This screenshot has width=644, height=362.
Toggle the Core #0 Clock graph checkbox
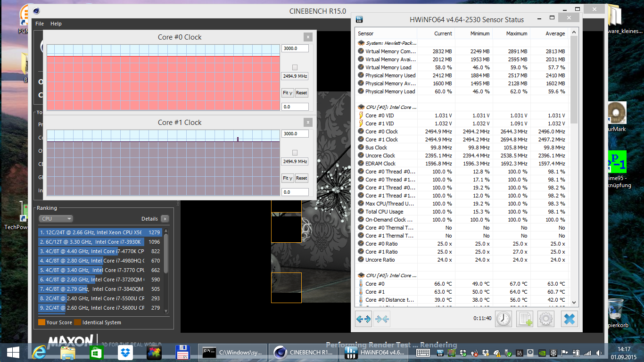pos(295,67)
